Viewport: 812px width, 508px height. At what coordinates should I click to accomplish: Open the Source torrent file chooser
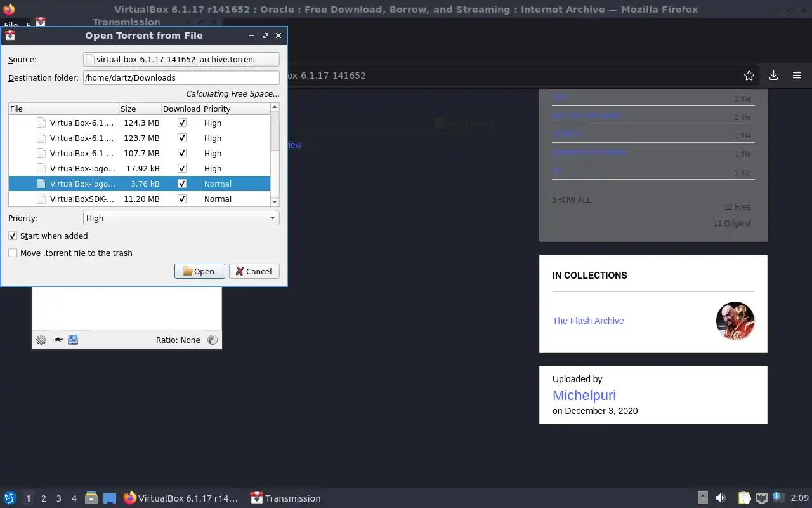coord(181,59)
